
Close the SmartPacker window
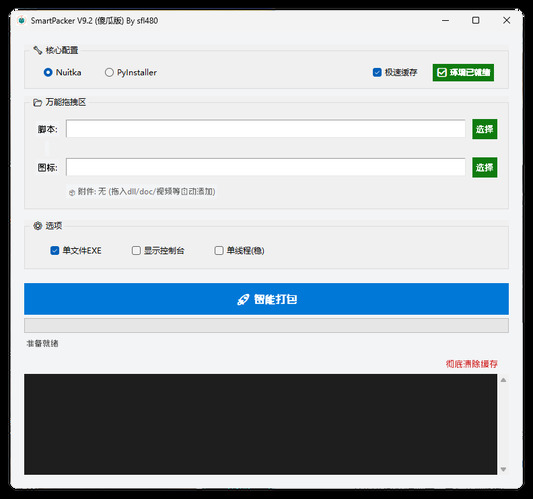506,20
